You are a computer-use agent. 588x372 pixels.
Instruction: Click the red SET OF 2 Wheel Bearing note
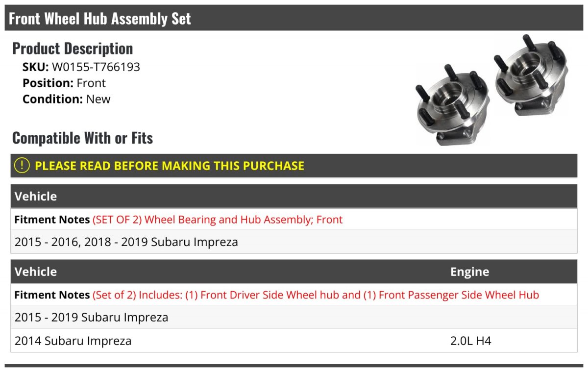coord(218,220)
